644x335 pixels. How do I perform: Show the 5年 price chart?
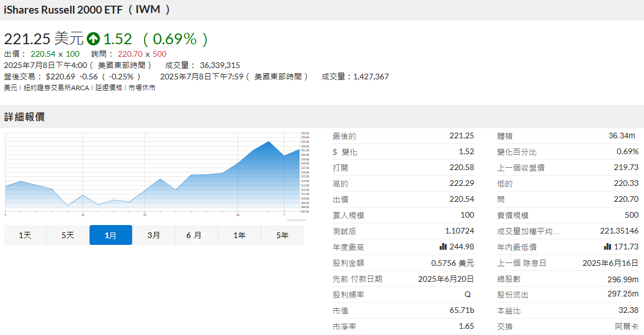(x=282, y=235)
